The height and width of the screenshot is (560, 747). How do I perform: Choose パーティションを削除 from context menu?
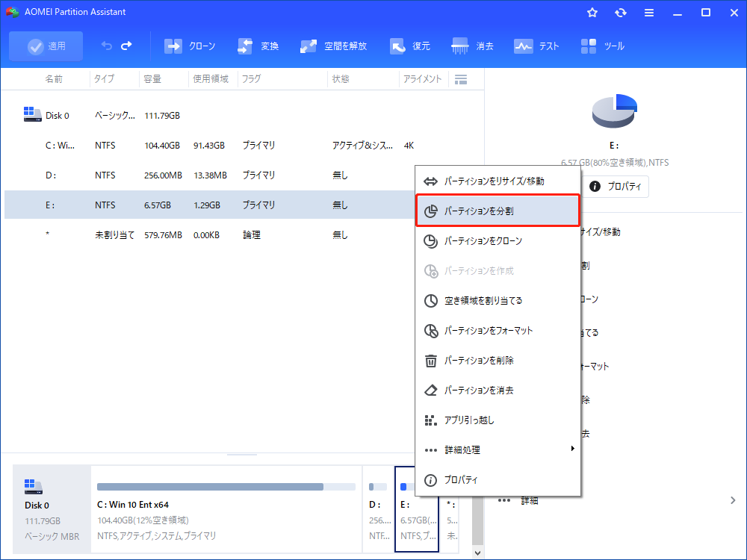click(498, 361)
